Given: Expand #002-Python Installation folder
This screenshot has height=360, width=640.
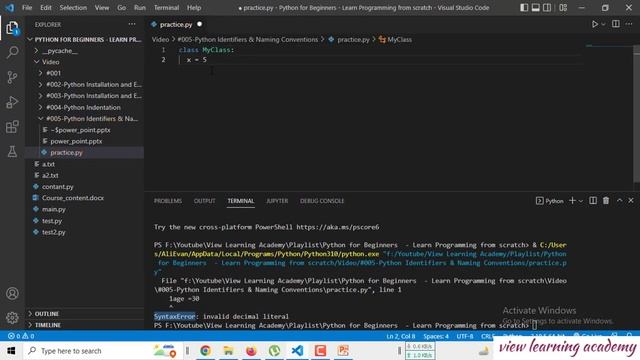Looking at the screenshot, I should [84, 84].
